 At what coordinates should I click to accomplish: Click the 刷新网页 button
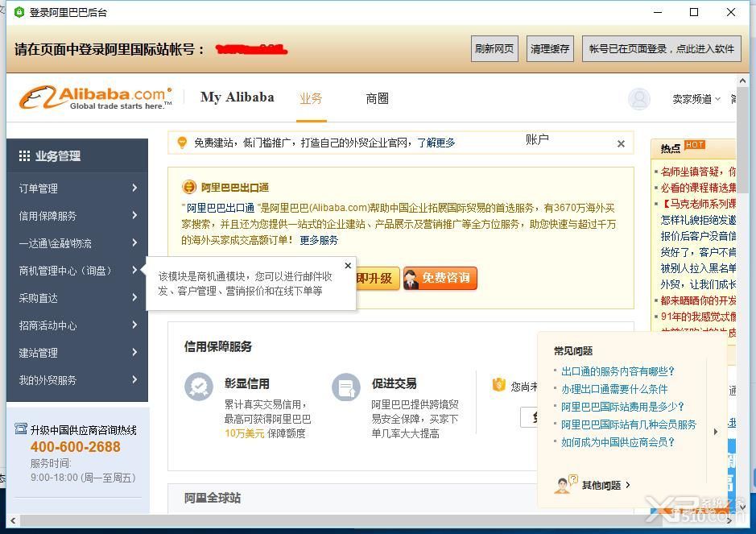494,48
